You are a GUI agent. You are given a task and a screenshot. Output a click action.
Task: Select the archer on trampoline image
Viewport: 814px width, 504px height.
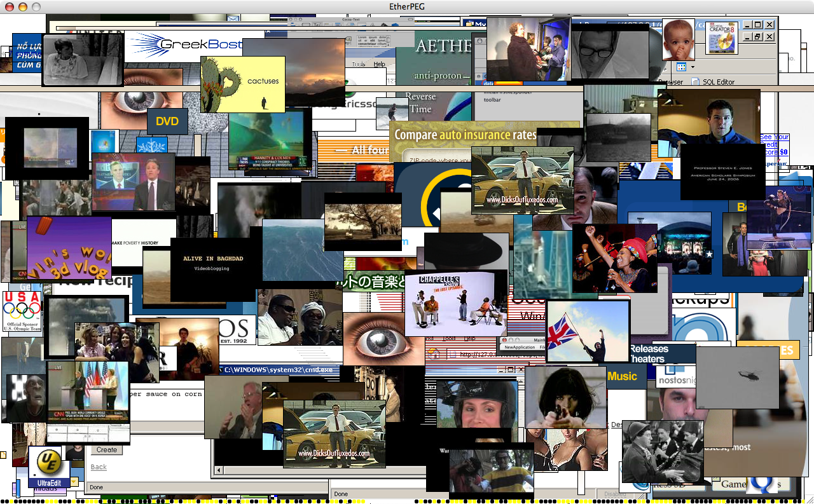[x=779, y=216]
